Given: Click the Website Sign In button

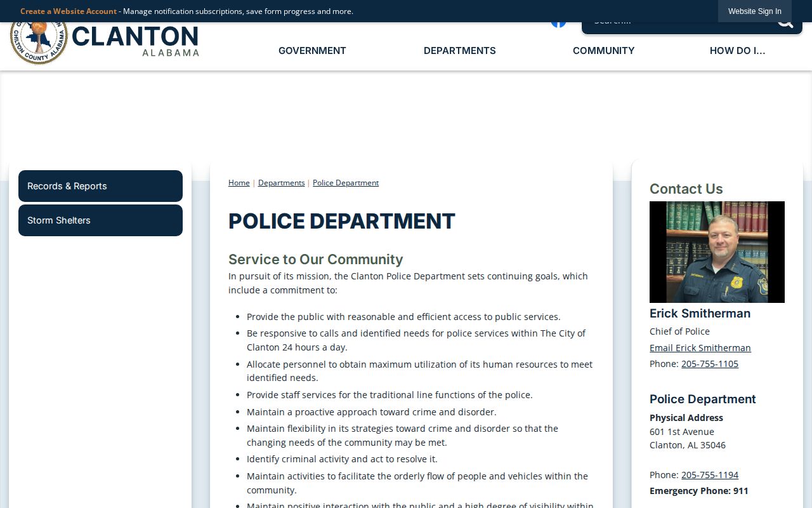Looking at the screenshot, I should click(x=755, y=11).
